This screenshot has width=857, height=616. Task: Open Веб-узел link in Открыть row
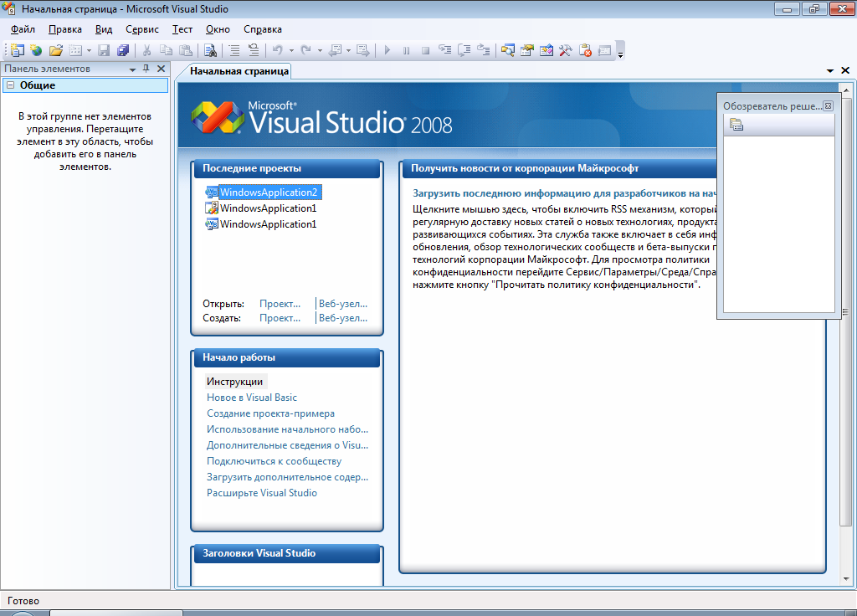[342, 304]
